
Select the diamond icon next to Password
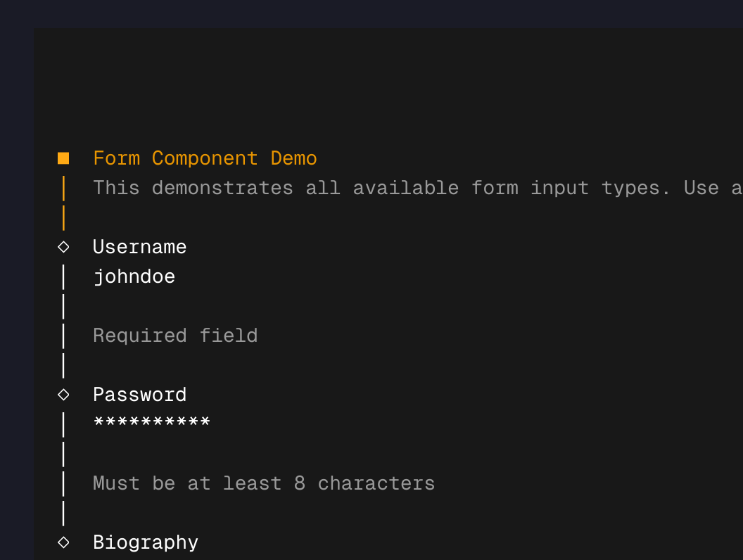tap(63, 394)
